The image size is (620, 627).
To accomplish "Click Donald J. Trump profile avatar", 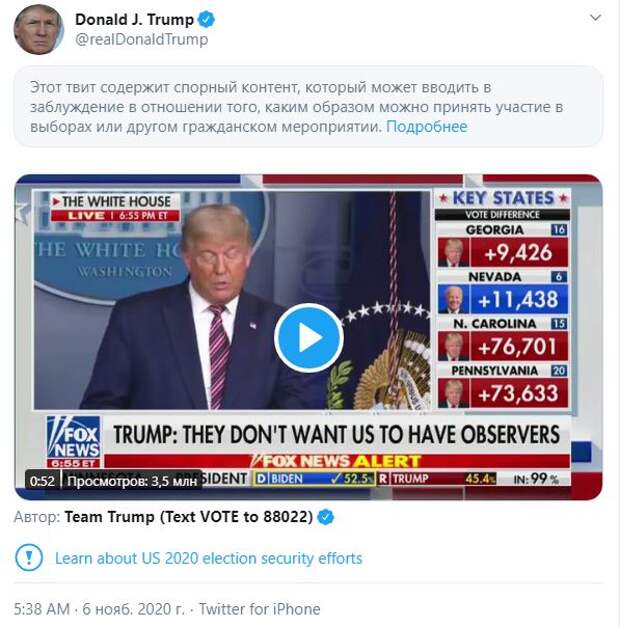I will tap(39, 30).
